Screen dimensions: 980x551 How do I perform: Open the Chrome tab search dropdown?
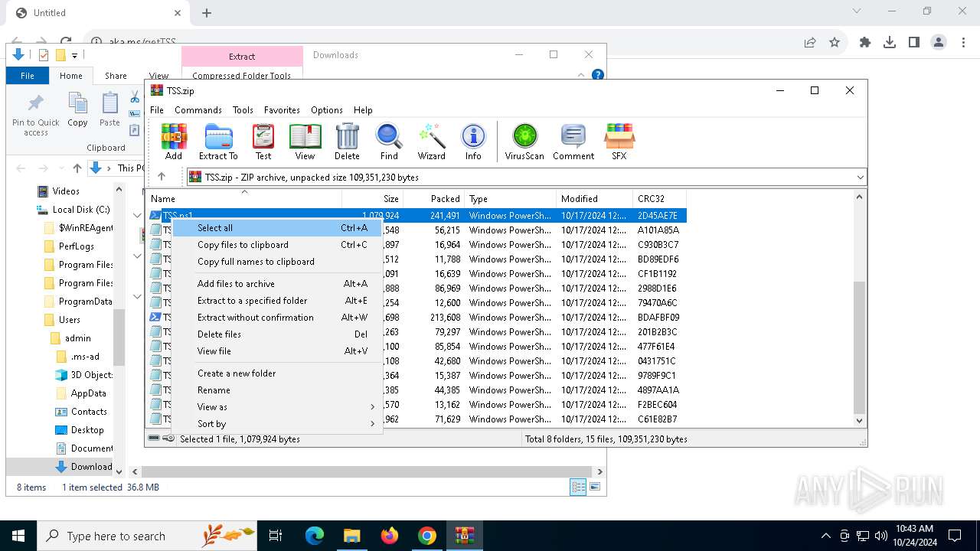pos(857,11)
